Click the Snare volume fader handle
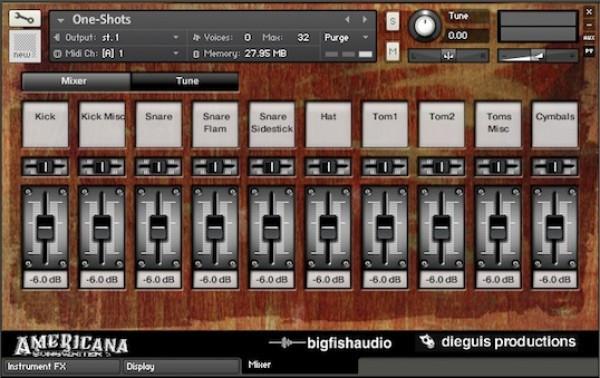This screenshot has height=378, width=600. tap(158, 228)
